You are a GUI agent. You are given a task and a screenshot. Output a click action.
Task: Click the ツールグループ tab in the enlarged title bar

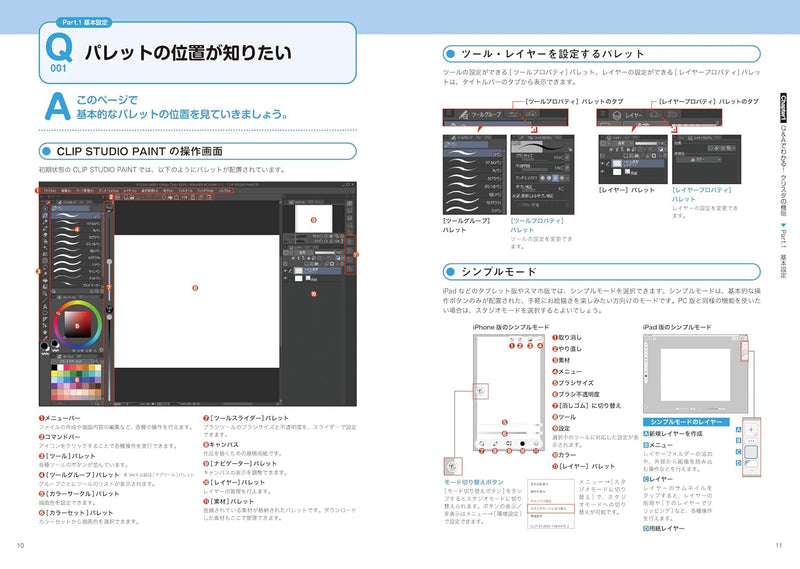[x=481, y=115]
